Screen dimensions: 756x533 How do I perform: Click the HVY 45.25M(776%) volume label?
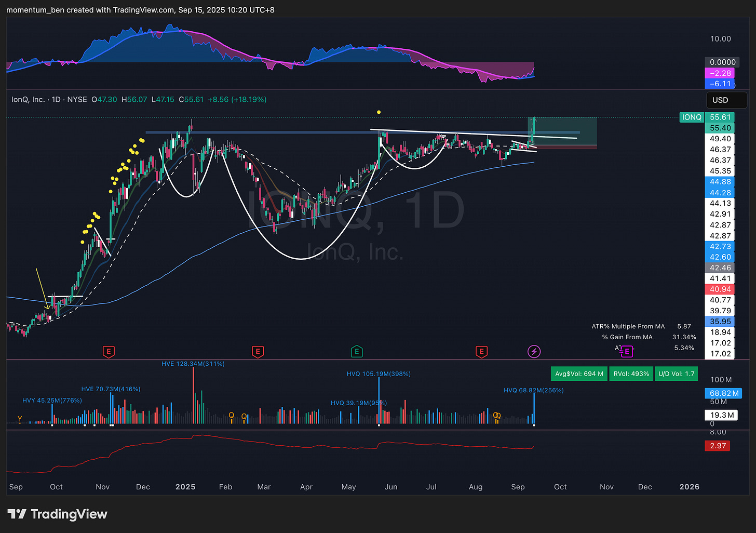(52, 400)
